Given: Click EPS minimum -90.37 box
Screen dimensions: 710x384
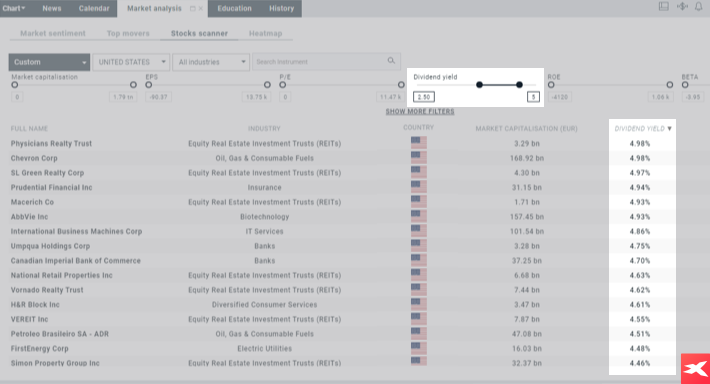Looking at the screenshot, I should coord(158,97).
